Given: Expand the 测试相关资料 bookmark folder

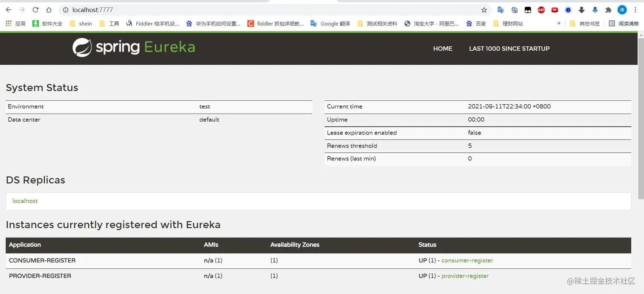Looking at the screenshot, I should [x=377, y=24].
